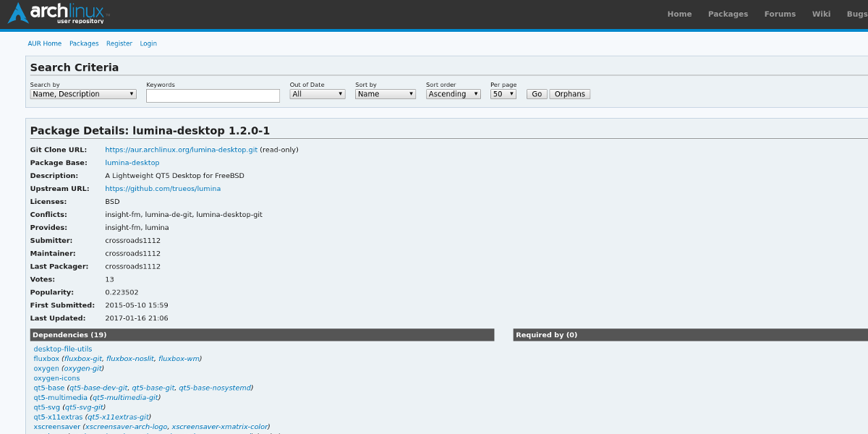Open the Home menu item
The image size is (868, 434).
(x=679, y=14)
